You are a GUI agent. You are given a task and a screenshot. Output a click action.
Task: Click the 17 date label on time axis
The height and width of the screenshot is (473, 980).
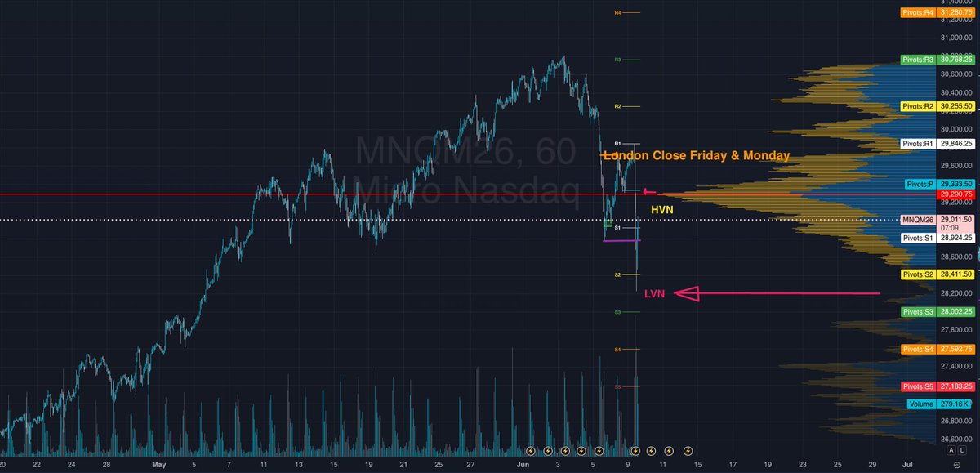(732, 463)
